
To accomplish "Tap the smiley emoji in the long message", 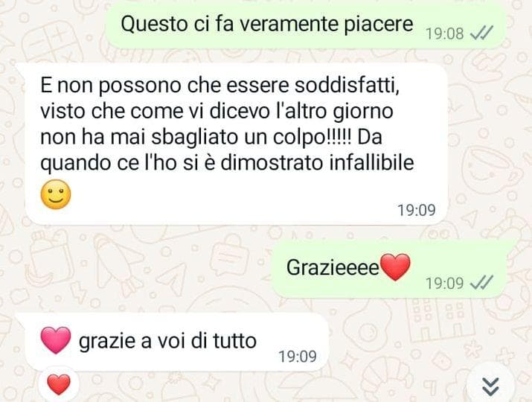I will coord(56,194).
